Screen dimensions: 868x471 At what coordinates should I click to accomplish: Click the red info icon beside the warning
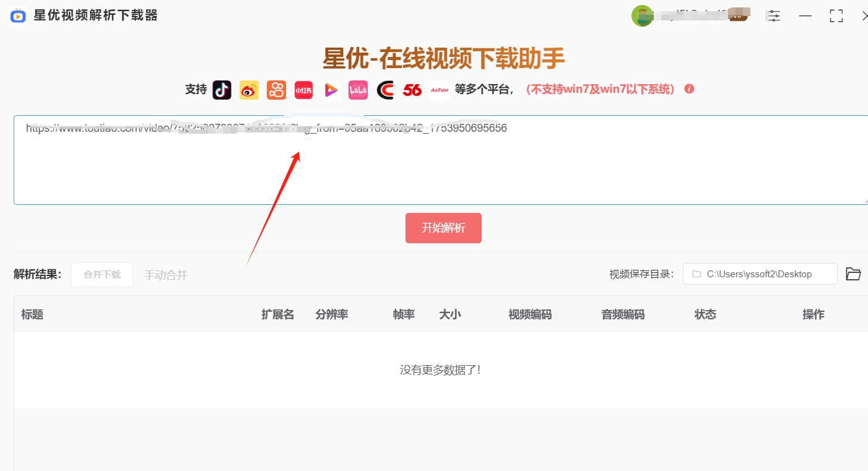(689, 89)
